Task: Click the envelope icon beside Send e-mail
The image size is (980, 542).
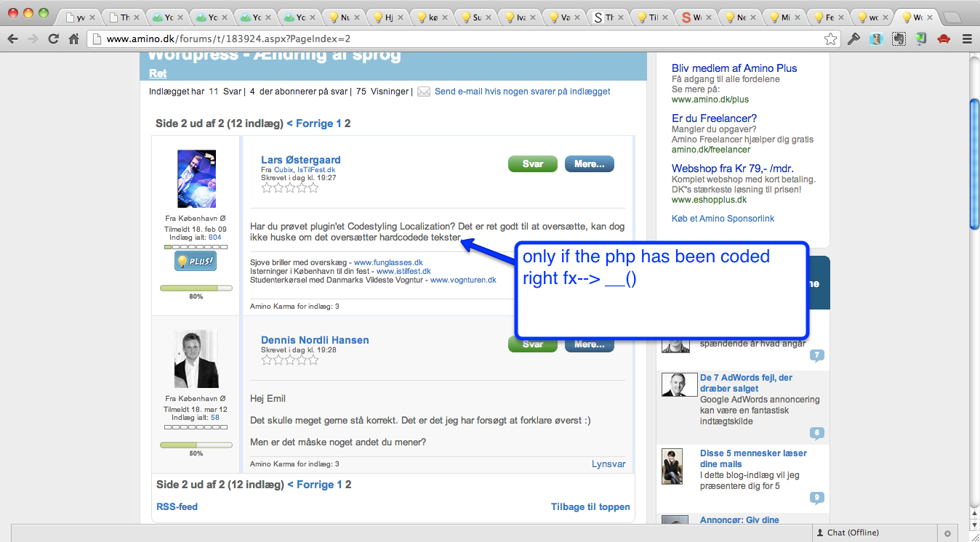Action: click(x=423, y=92)
